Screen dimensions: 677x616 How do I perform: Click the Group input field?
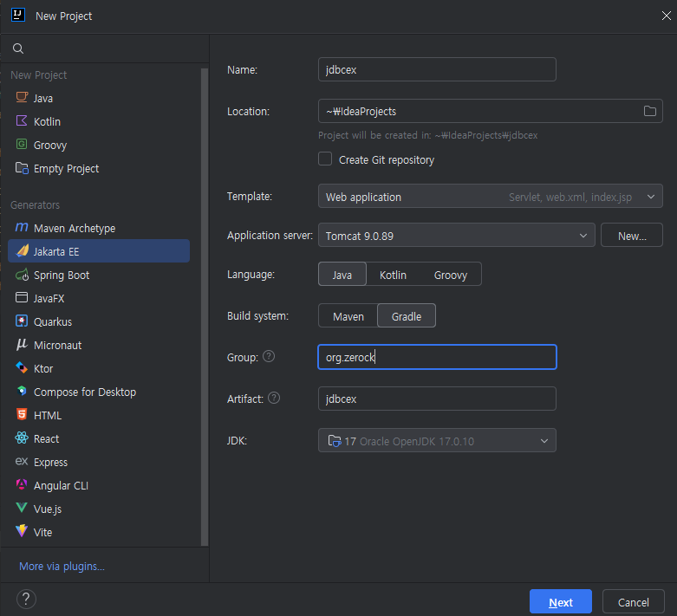[x=437, y=357]
